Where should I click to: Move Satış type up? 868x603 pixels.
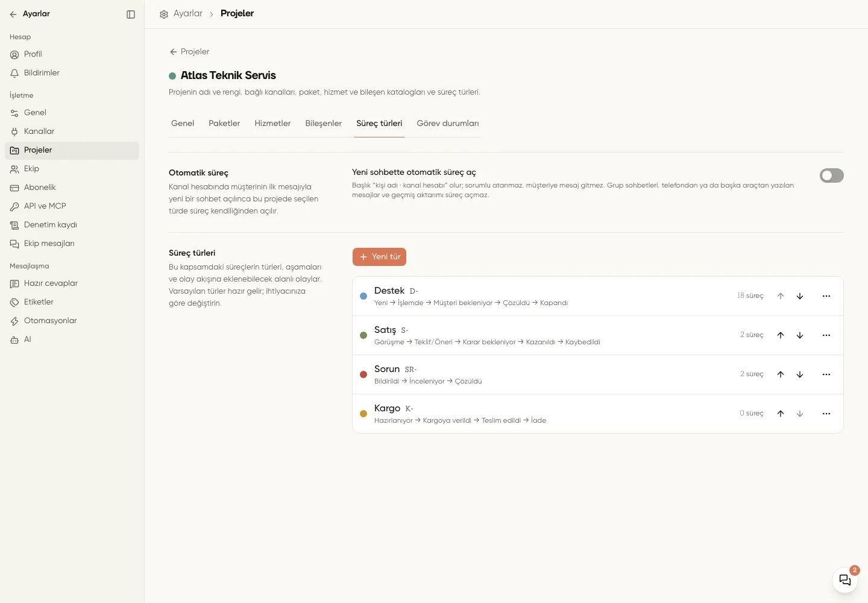pos(781,335)
